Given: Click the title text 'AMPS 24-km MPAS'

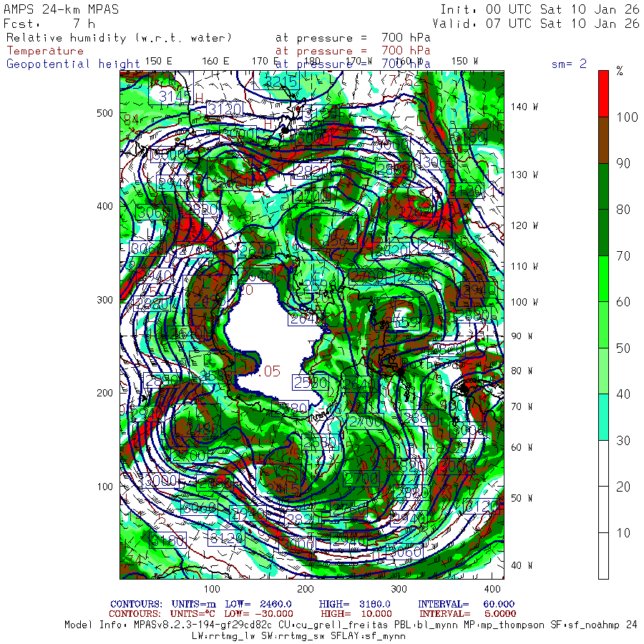Looking at the screenshot, I should 62,9.
